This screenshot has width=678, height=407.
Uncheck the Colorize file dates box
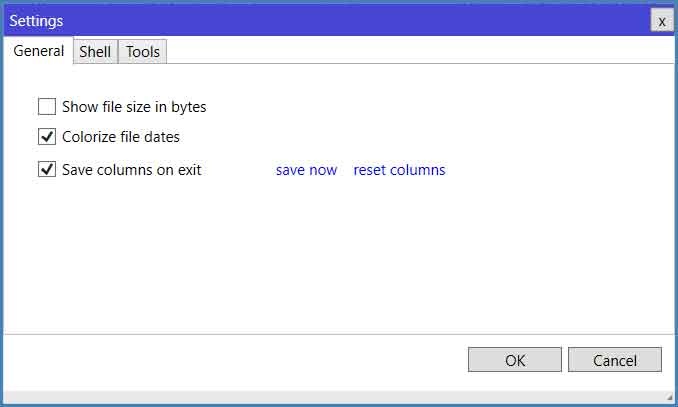click(47, 137)
